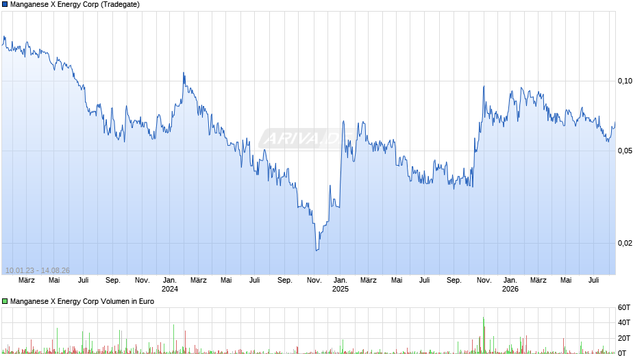Click the 20T volume axis label

[624, 338]
